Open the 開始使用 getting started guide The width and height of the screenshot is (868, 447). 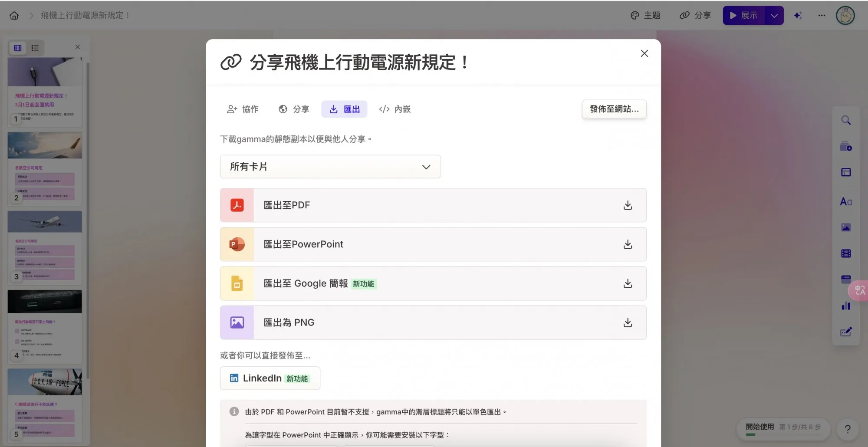point(783,429)
